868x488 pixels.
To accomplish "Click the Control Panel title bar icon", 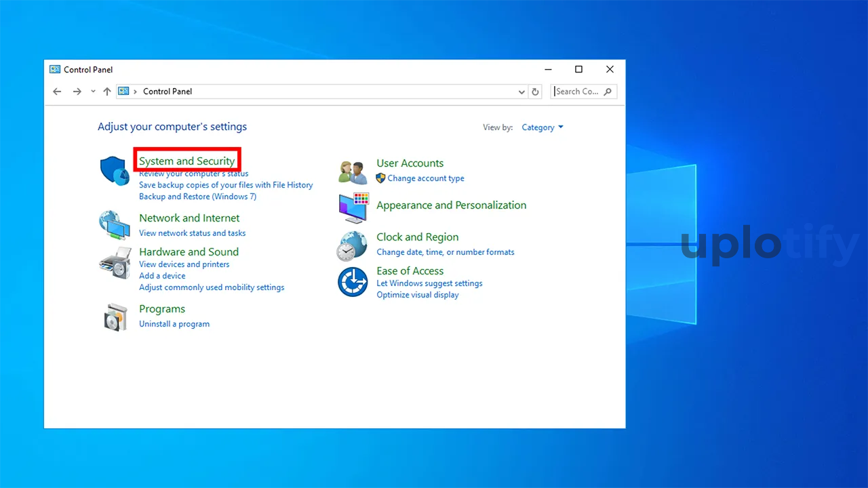I will [x=55, y=69].
